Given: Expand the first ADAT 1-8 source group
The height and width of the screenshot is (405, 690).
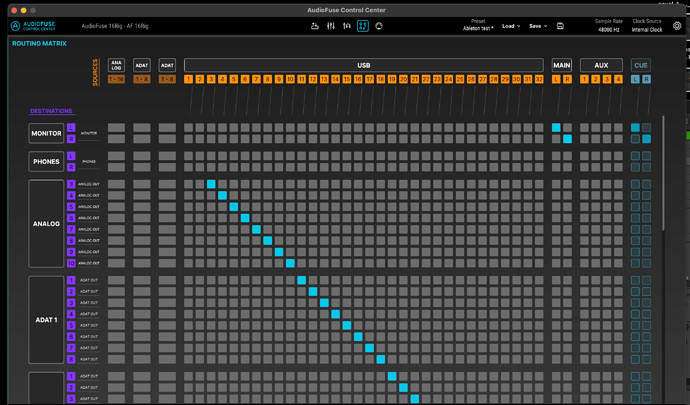Looking at the screenshot, I should (x=142, y=65).
